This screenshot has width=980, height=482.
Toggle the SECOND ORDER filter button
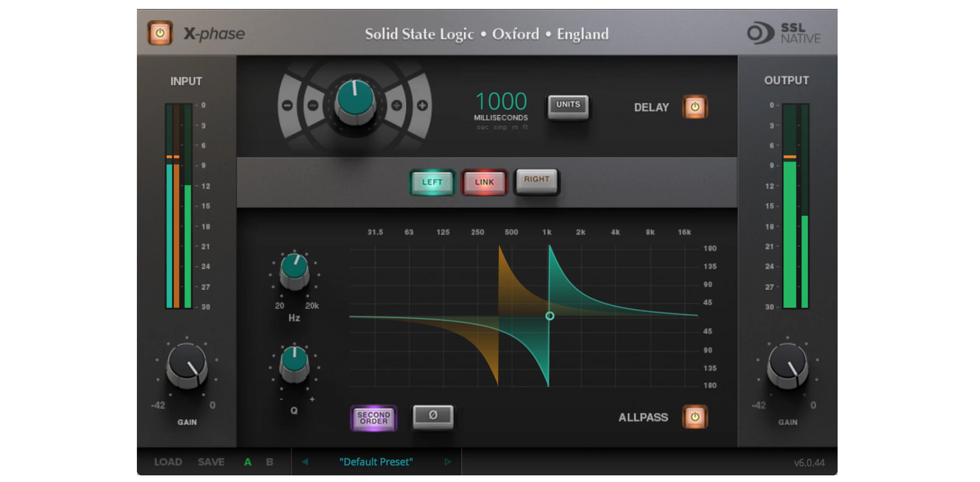(x=374, y=417)
